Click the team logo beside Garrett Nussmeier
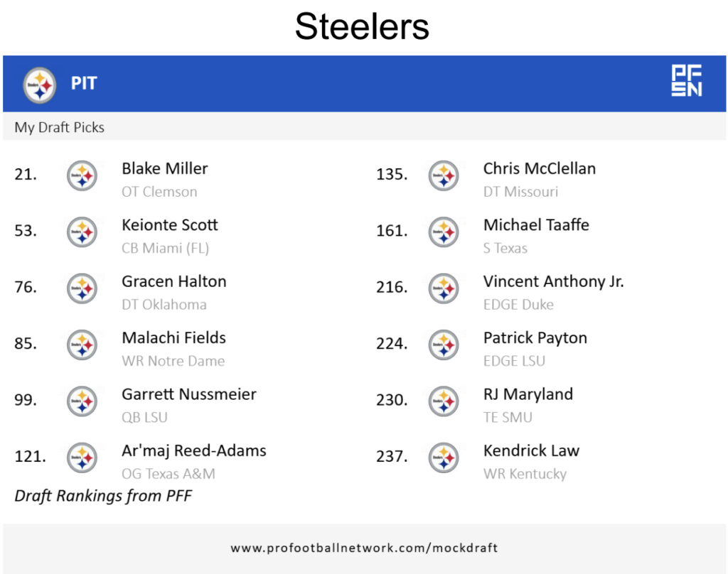Viewport: 728px width, 574px height. tap(82, 401)
